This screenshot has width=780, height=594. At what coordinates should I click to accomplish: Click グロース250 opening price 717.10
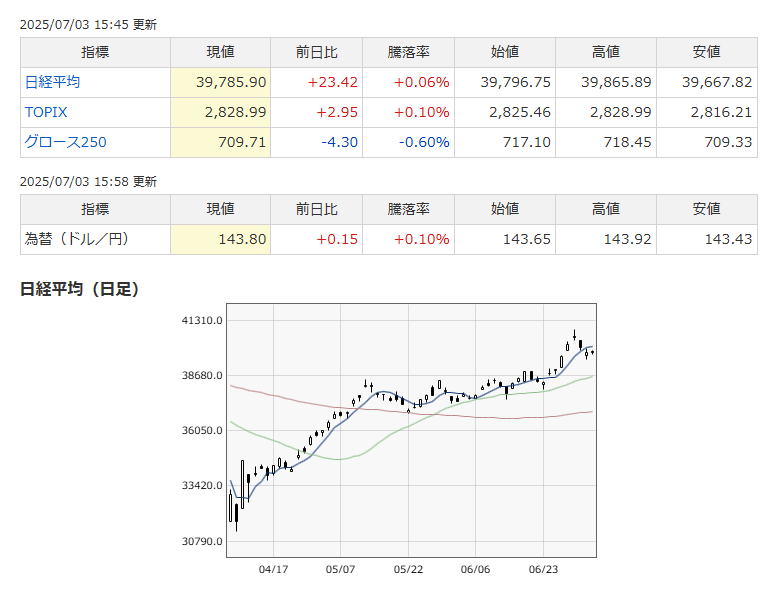(x=527, y=142)
